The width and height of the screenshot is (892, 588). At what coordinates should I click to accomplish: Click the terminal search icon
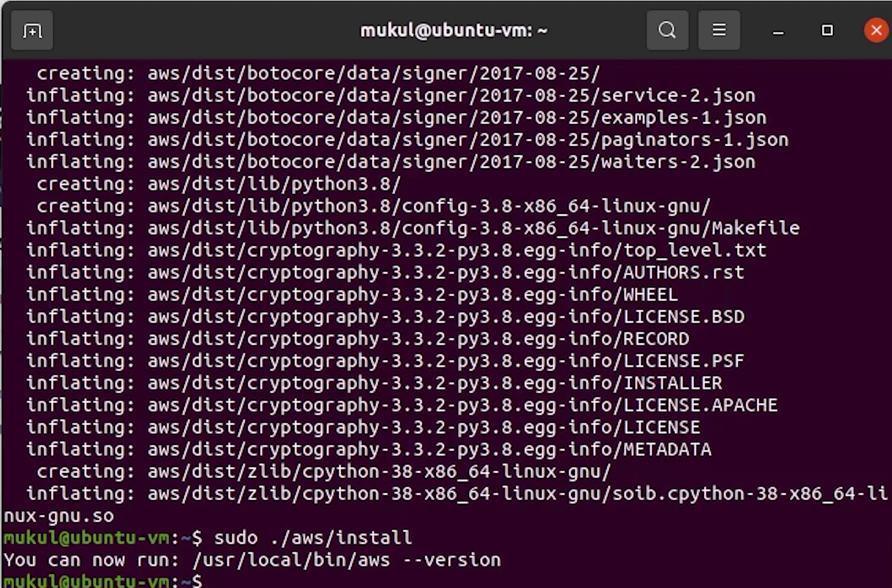(x=667, y=30)
